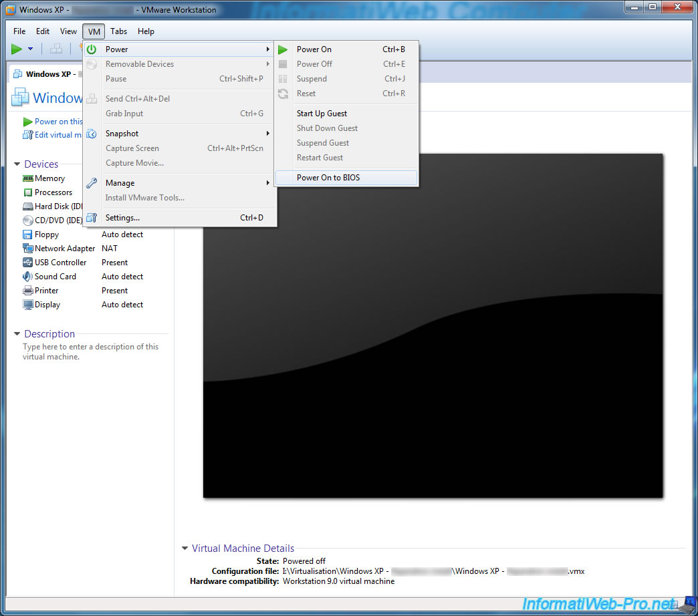
Task: Click the Snapshot clock icon
Action: tap(92, 134)
